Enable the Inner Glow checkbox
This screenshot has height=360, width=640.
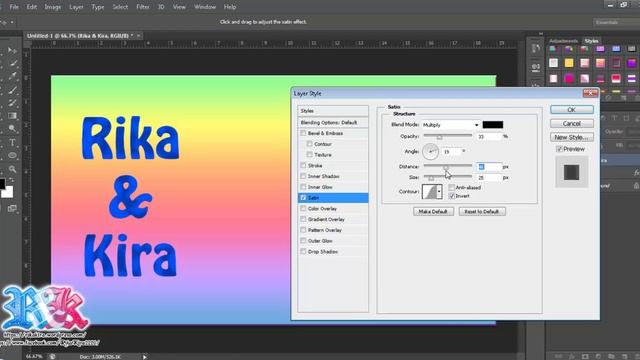pos(303,187)
